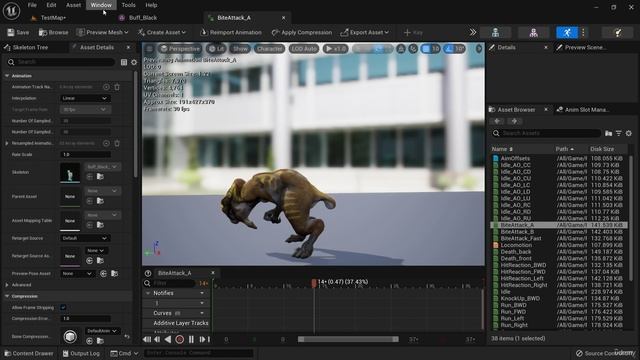Jump to start of animation
640x360 pixels.
[x=147, y=339]
